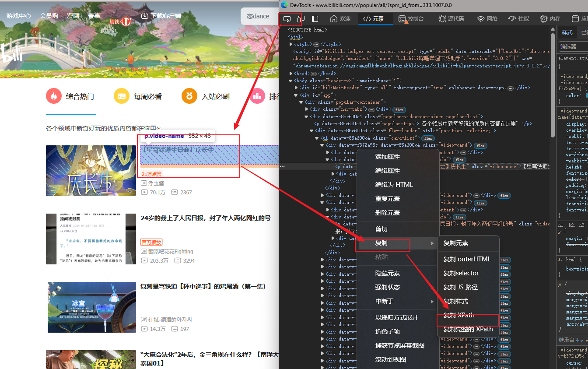Click the download client icon in Bilibili header
The height and width of the screenshot is (369, 588).
tap(144, 16)
